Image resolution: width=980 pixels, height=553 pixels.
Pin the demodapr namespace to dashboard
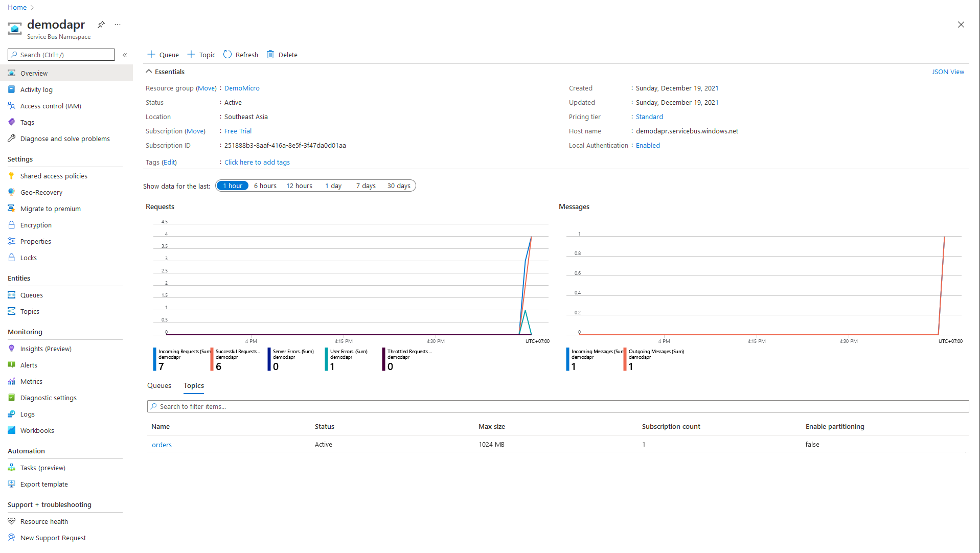101,25
